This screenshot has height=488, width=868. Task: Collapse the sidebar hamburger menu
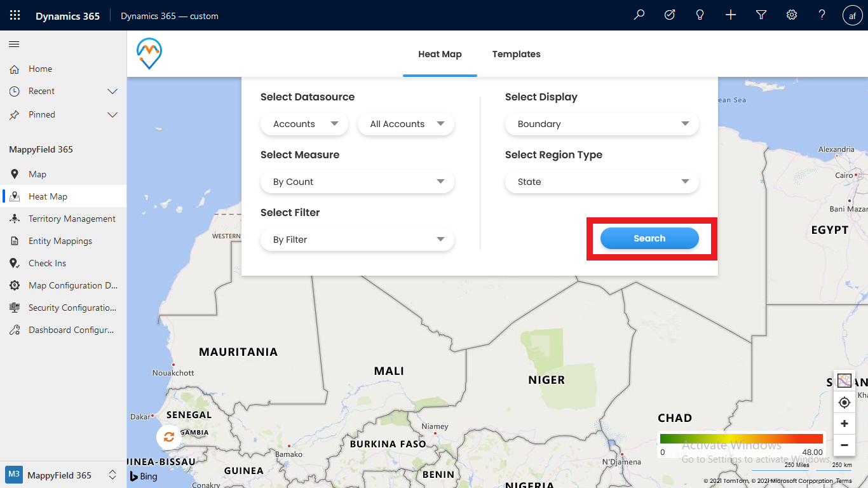[x=14, y=44]
